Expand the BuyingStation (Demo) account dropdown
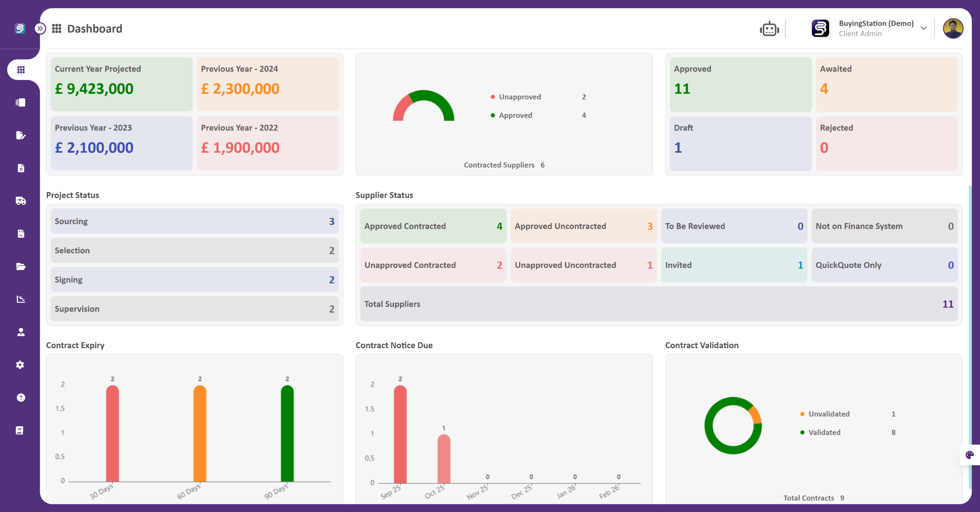 pos(923,28)
